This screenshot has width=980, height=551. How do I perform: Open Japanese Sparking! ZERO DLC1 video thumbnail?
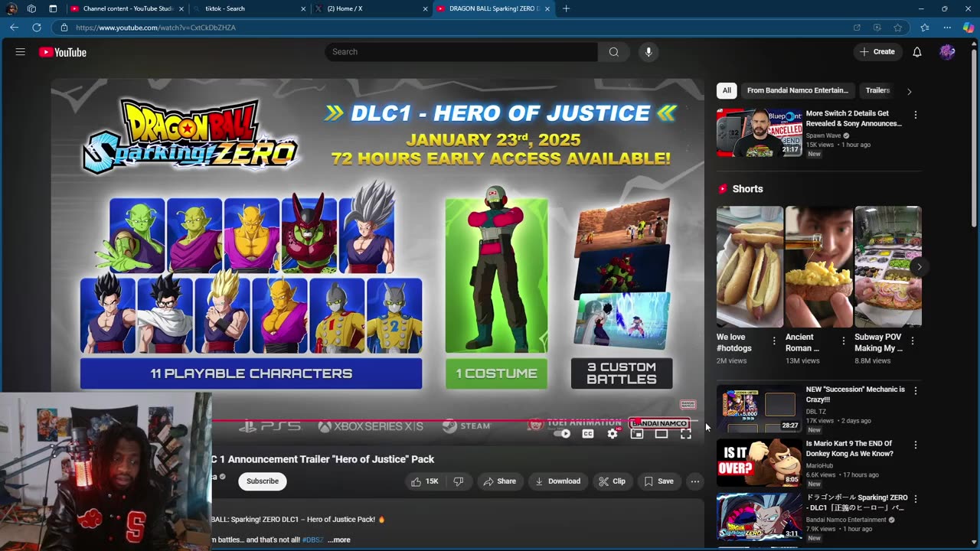[759, 517]
